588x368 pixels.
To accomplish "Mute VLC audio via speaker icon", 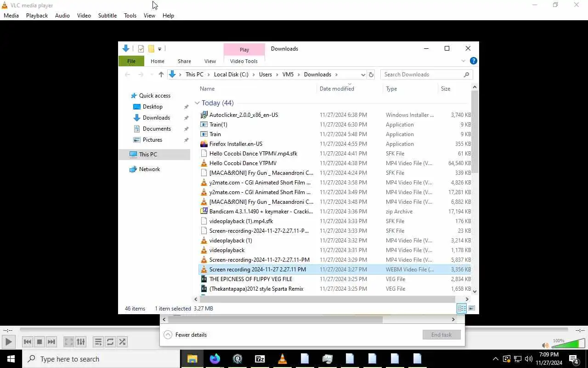I will point(545,345).
